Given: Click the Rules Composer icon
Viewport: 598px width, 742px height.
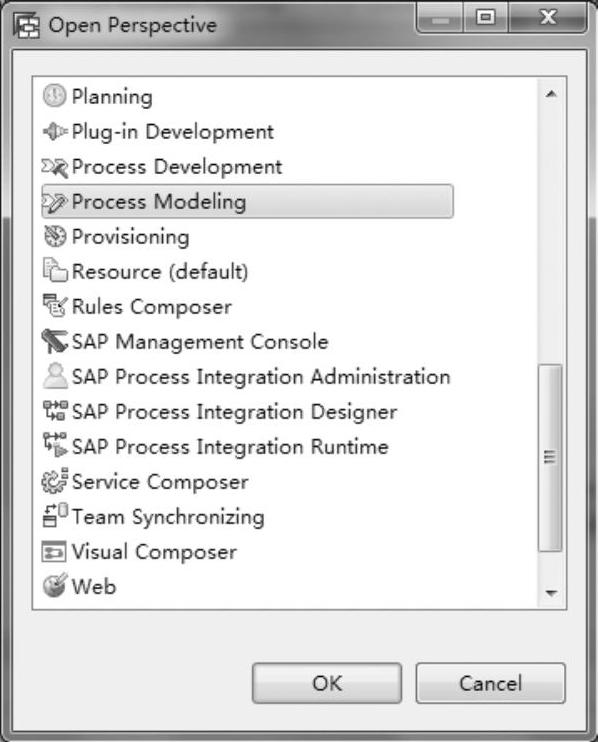Looking at the screenshot, I should 55,306.
